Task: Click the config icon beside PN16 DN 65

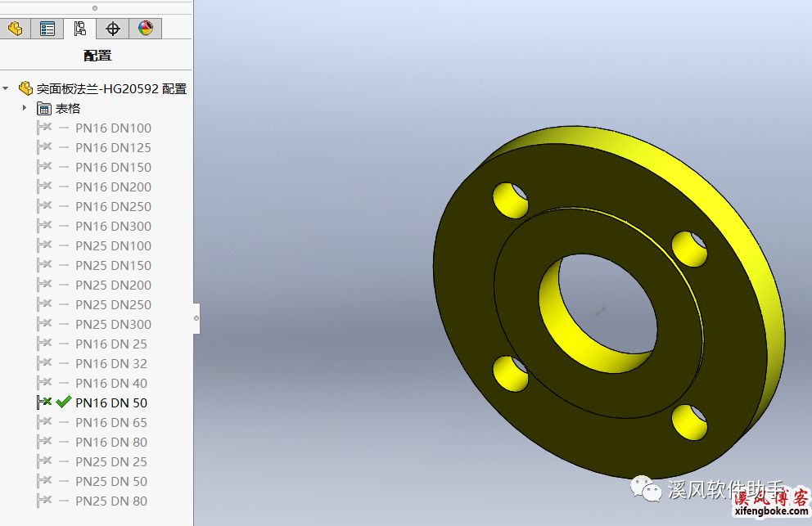Action: click(44, 422)
